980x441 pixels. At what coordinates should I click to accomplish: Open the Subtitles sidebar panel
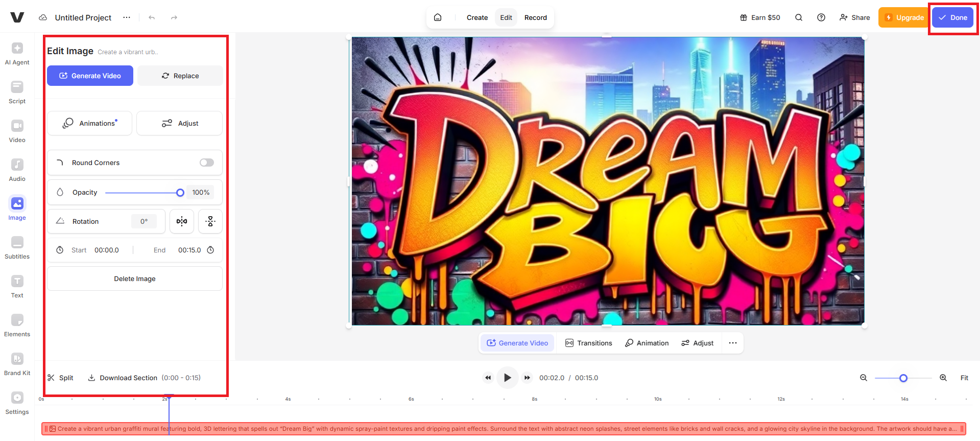click(17, 248)
